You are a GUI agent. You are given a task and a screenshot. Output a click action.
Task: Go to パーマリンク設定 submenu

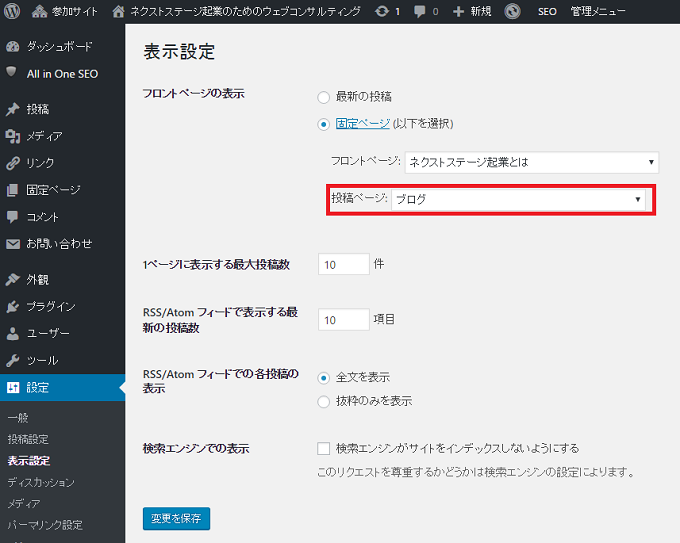point(45,525)
